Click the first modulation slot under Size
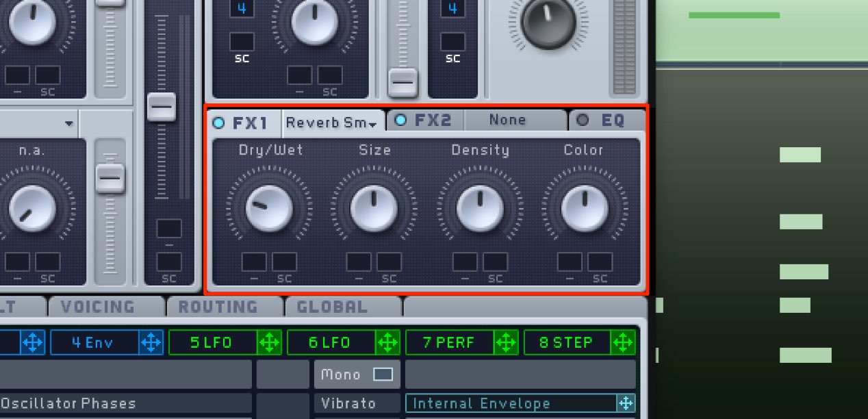The height and width of the screenshot is (419, 868). pyautogui.click(x=359, y=262)
